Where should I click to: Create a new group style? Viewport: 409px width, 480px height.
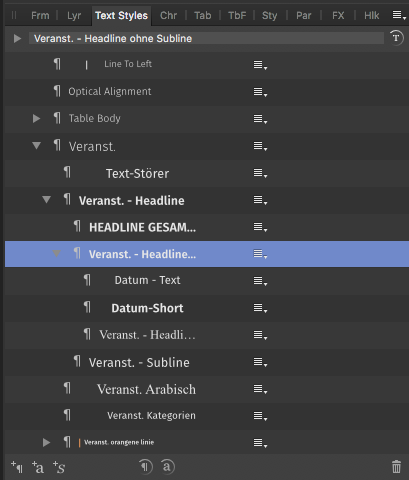click(x=59, y=467)
